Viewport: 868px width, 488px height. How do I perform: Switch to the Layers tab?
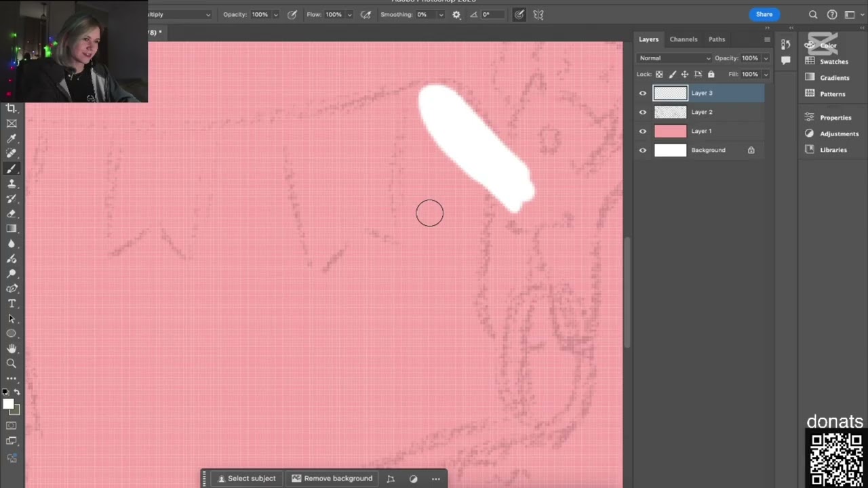pos(648,39)
